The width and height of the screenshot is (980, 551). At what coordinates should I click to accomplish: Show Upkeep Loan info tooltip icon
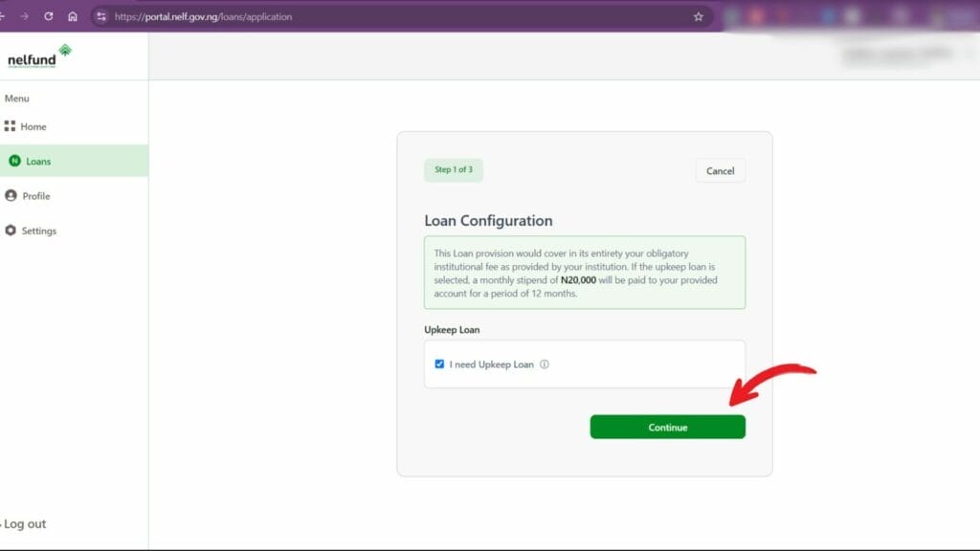545,364
